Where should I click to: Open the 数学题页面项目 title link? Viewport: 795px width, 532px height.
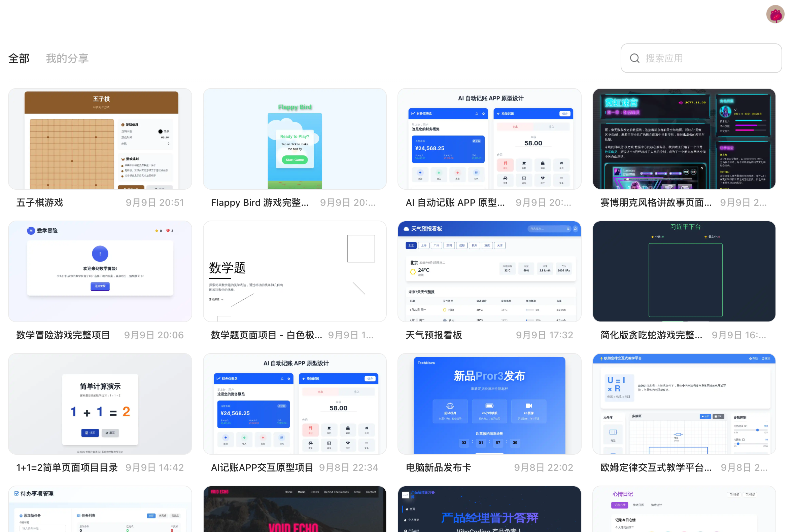(266, 335)
